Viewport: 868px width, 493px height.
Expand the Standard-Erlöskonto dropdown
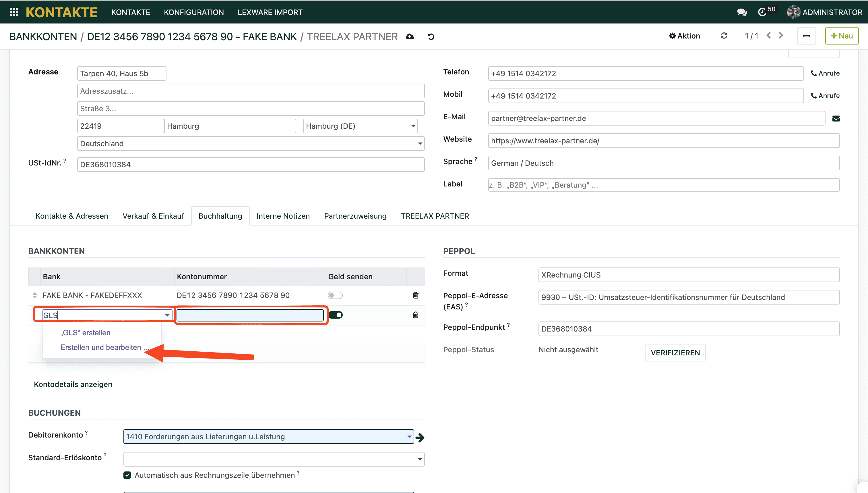[420, 459]
